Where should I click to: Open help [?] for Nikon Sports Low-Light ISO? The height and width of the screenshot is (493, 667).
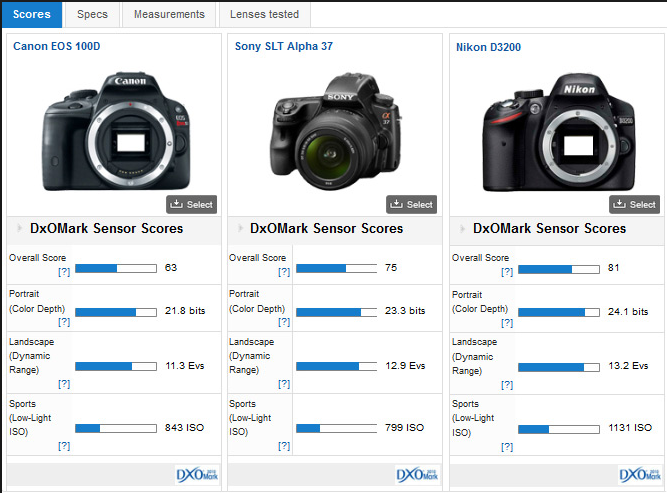(507, 445)
